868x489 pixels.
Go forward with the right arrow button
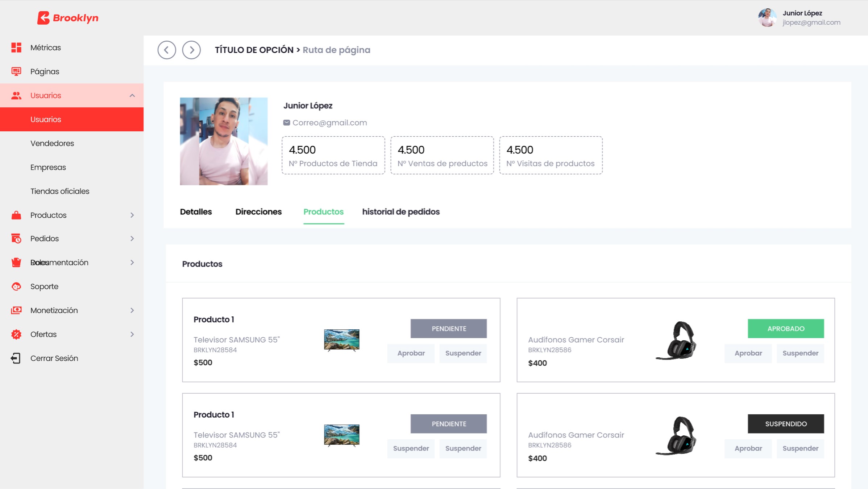tap(191, 50)
